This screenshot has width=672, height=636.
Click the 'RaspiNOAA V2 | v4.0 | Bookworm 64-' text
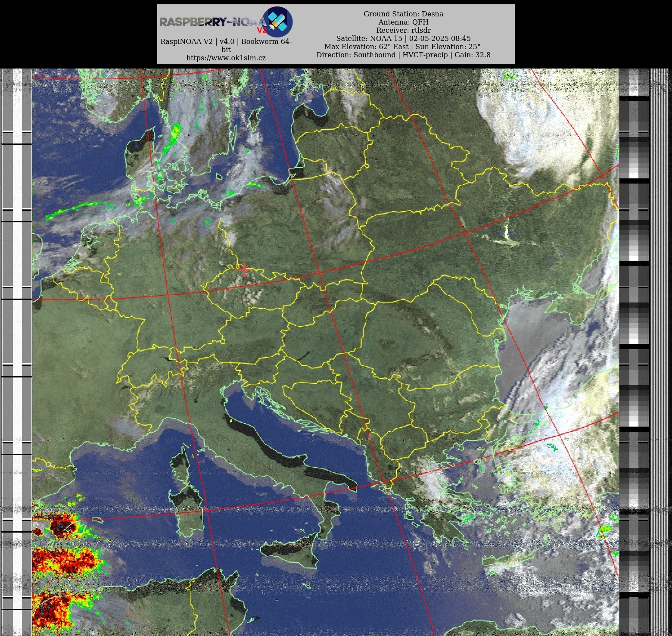tap(226, 41)
